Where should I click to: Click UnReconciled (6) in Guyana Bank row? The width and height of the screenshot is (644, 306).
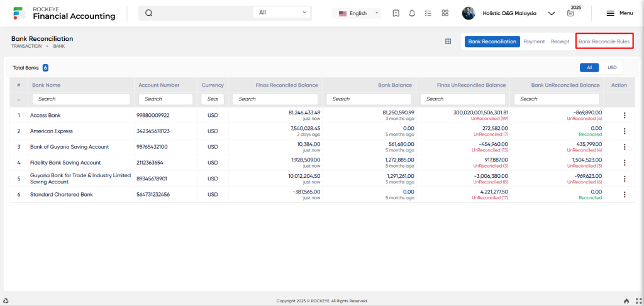(x=584, y=182)
